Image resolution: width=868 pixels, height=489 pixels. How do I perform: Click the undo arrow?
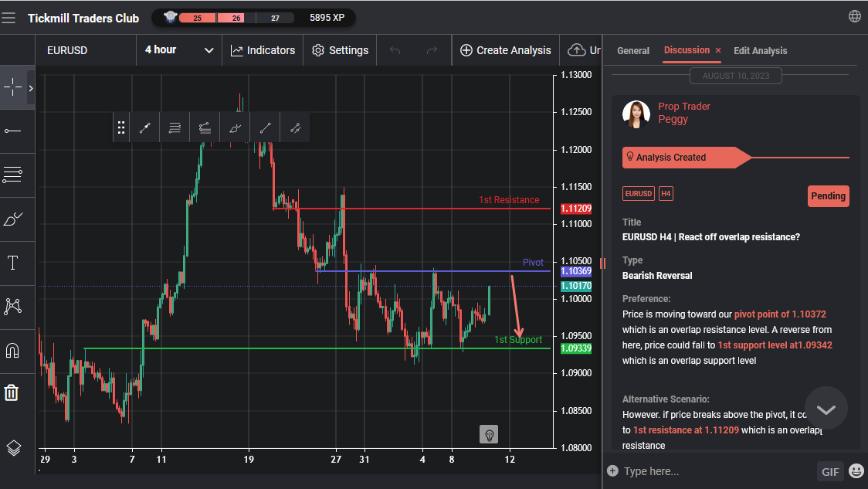pyautogui.click(x=395, y=50)
